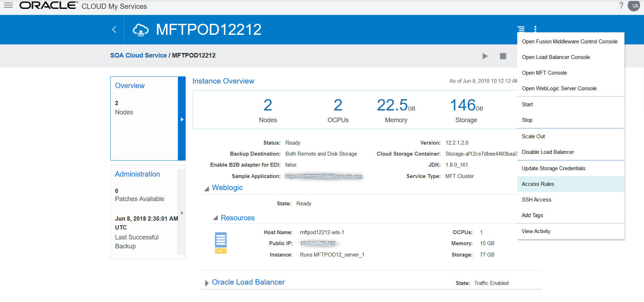Open the Administration tile link
The height and width of the screenshot is (302, 644).
pos(137,174)
